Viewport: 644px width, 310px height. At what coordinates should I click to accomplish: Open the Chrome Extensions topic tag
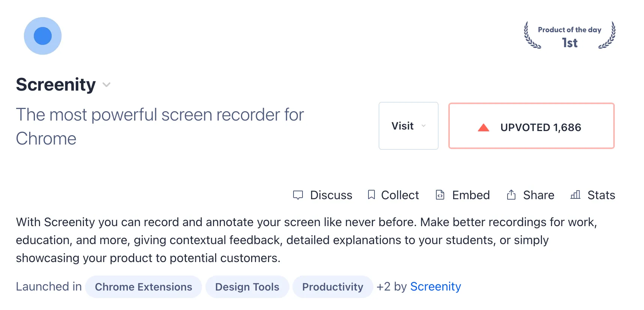(x=144, y=287)
